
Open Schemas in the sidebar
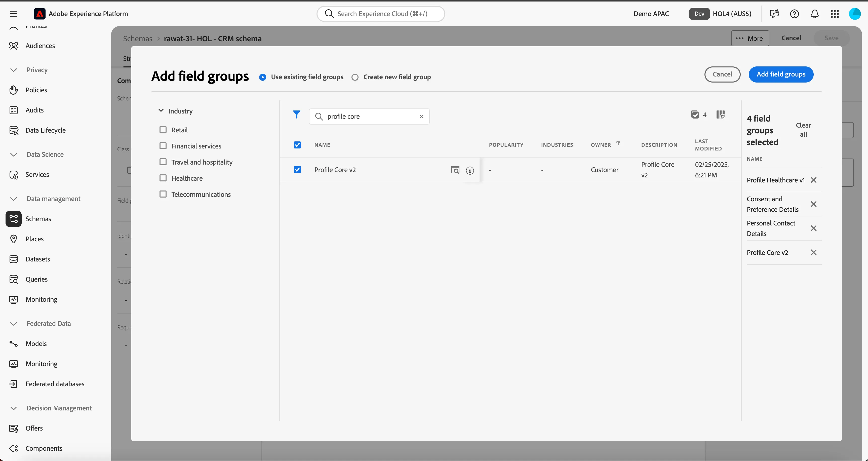38,219
